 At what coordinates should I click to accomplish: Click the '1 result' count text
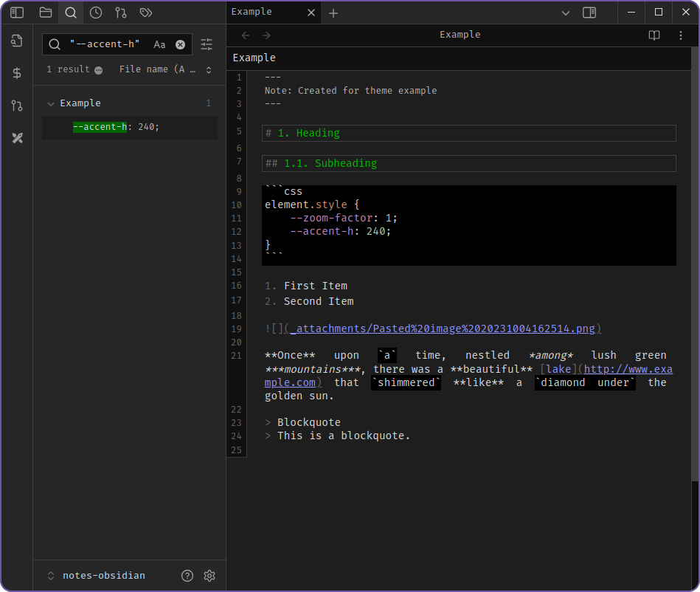click(x=69, y=69)
